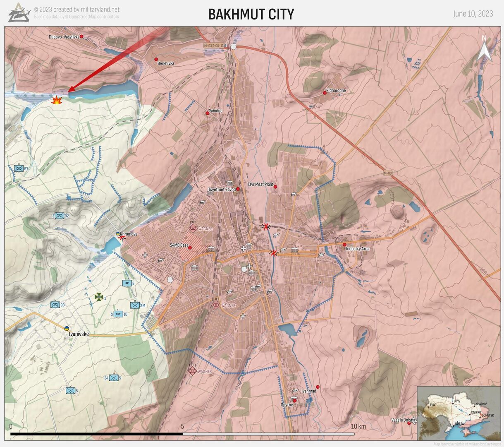Viewport: 504px width, 447px height.
Task: Select the unit marker labeled 93
Action: 55,305
